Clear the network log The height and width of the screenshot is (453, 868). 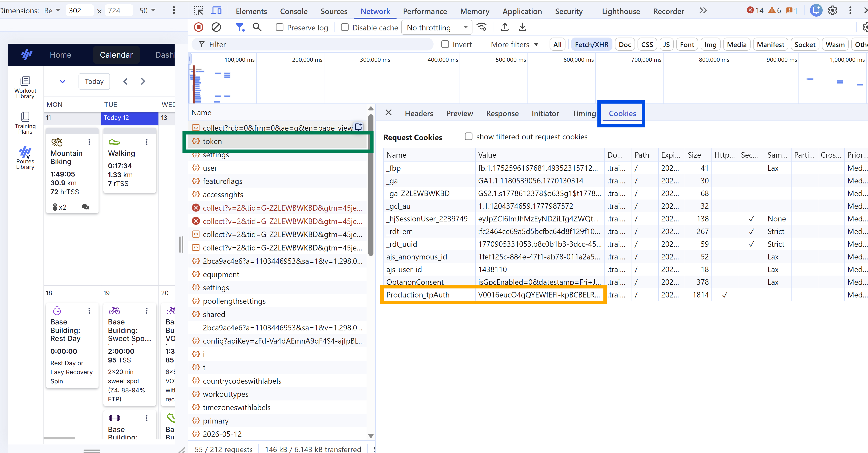216,27
